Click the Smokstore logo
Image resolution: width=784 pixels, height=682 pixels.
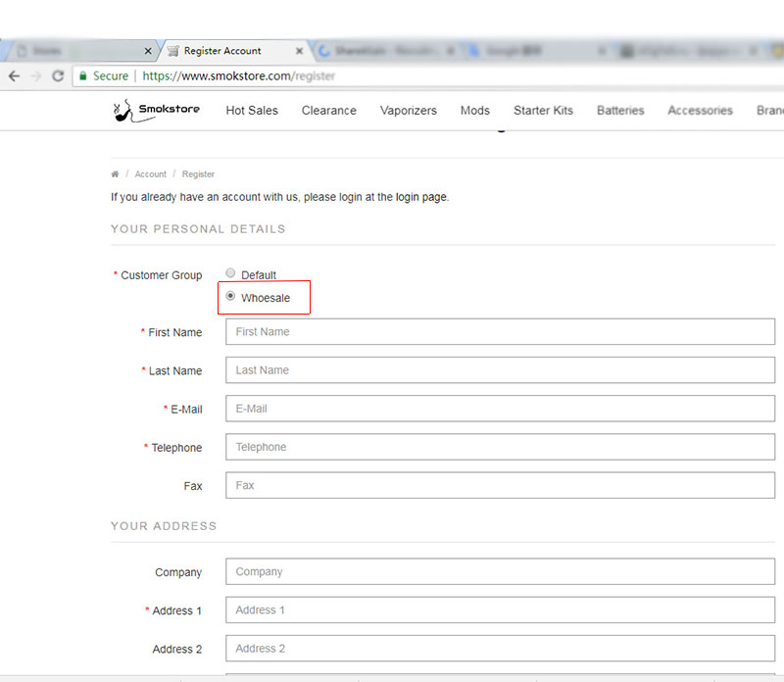click(x=157, y=110)
